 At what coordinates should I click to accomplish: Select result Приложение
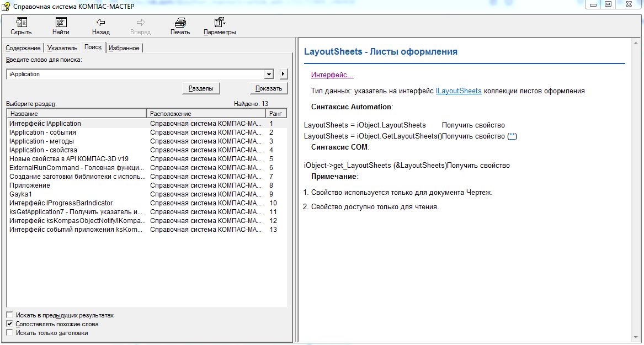[x=147, y=185]
